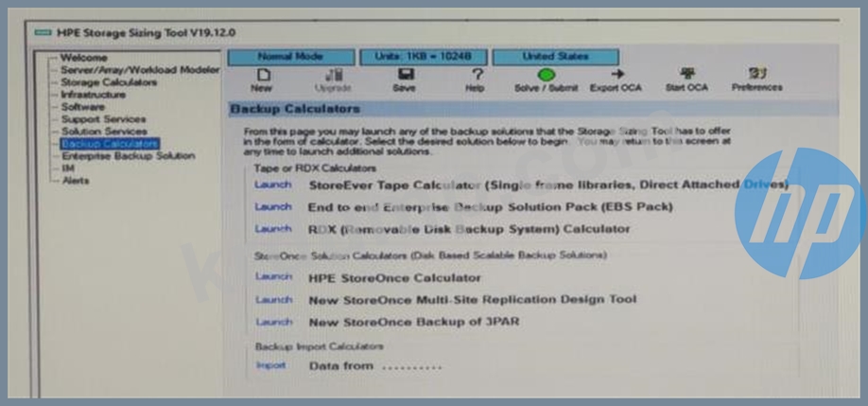This screenshot has height=406, width=868.
Task: Click the Tape or RDX Calculators label
Action: 315,168
